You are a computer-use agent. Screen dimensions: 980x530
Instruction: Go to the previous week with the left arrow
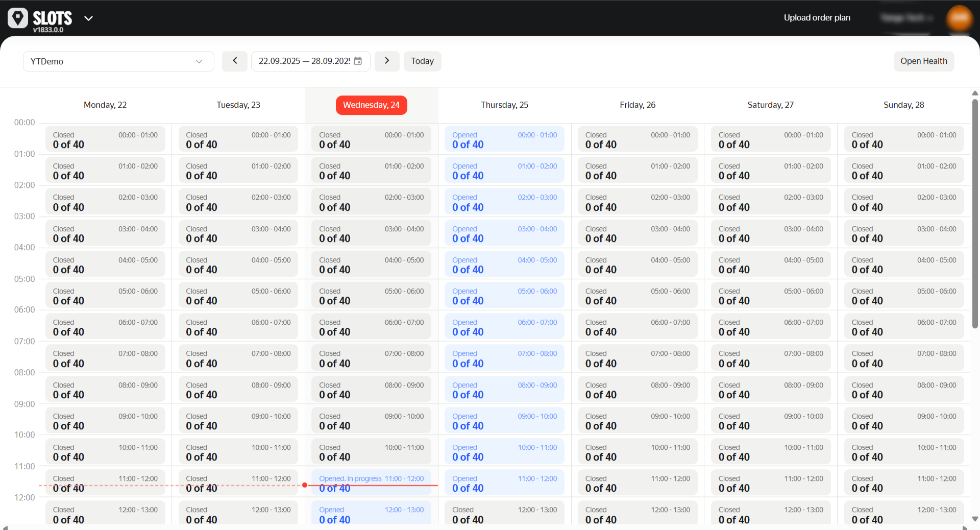[x=234, y=61]
